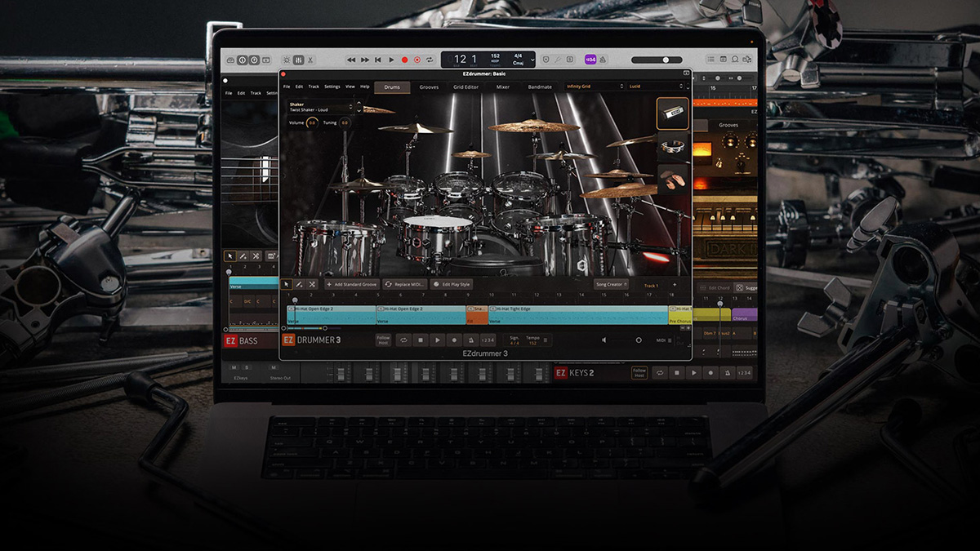The height and width of the screenshot is (551, 980).
Task: Select the scissors cut tool in EZdrummer
Action: 312,284
